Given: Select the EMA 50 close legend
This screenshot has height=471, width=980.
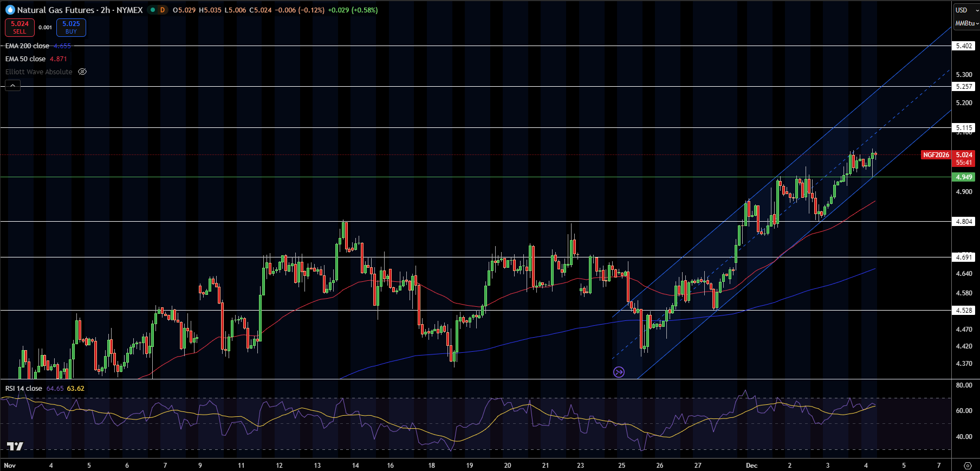Looking at the screenshot, I should tap(25, 59).
